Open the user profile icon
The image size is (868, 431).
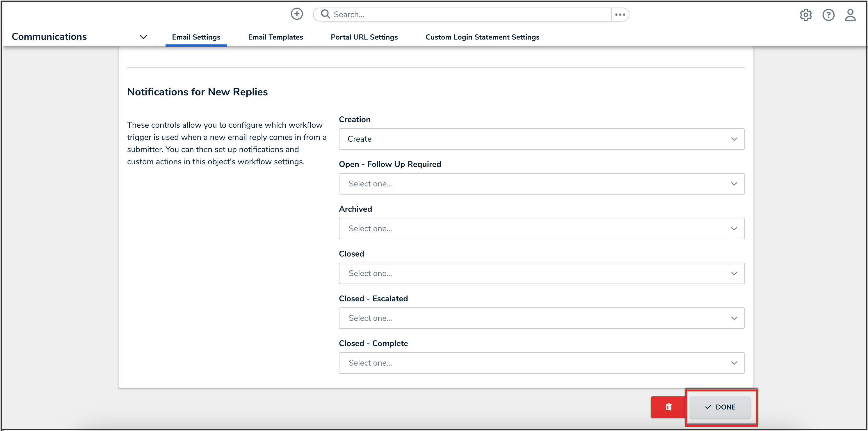[x=850, y=15]
